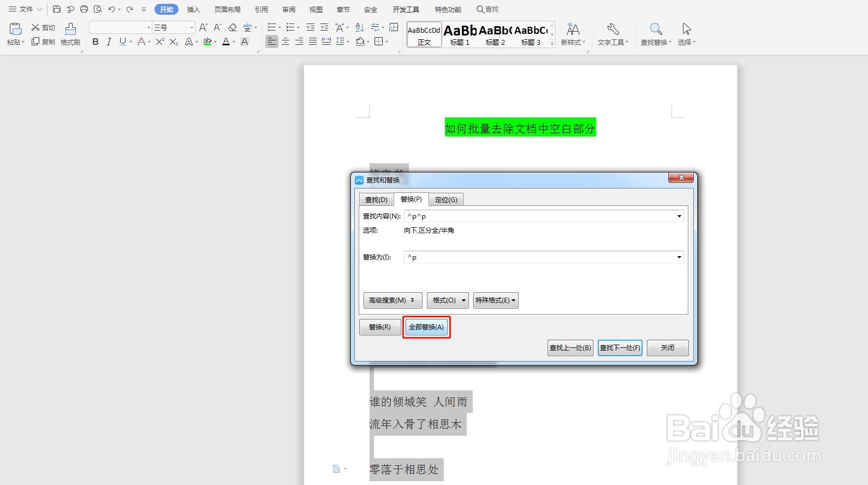Click Increase Indent icon
This screenshot has width=868, height=485.
tap(324, 27)
